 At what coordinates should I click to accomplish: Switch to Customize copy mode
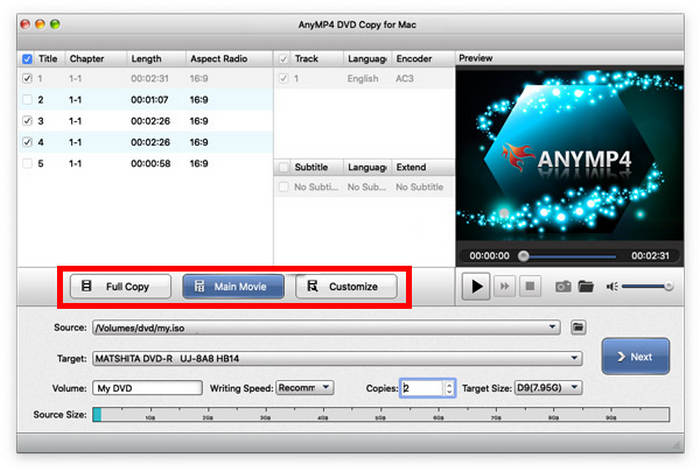pyautogui.click(x=345, y=286)
